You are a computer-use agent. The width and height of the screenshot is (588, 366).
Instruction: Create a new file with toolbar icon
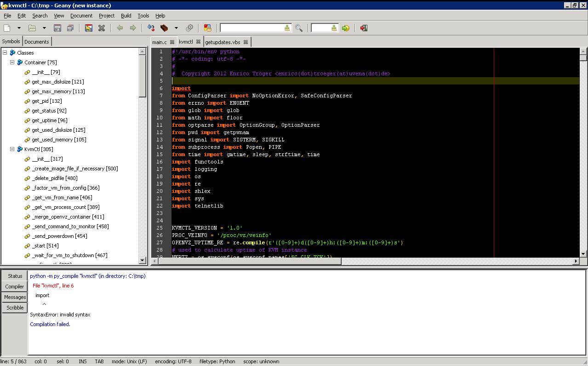click(x=7, y=28)
